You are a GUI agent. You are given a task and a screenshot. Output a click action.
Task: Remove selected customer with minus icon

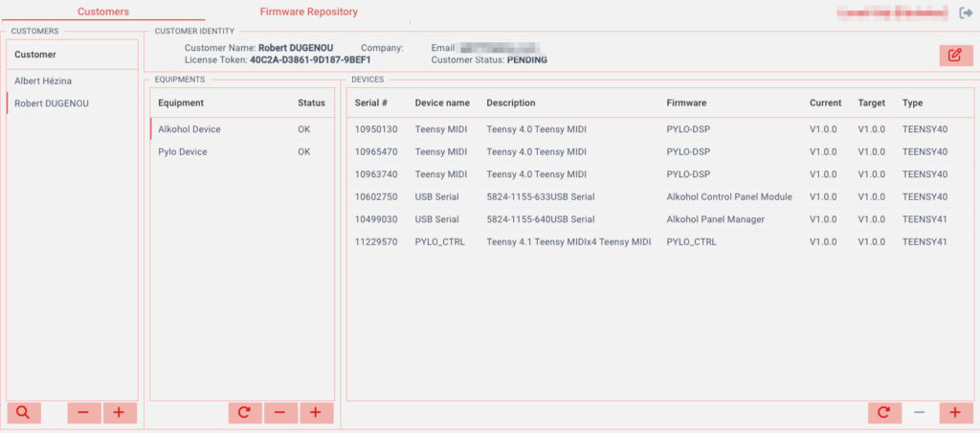tap(83, 413)
